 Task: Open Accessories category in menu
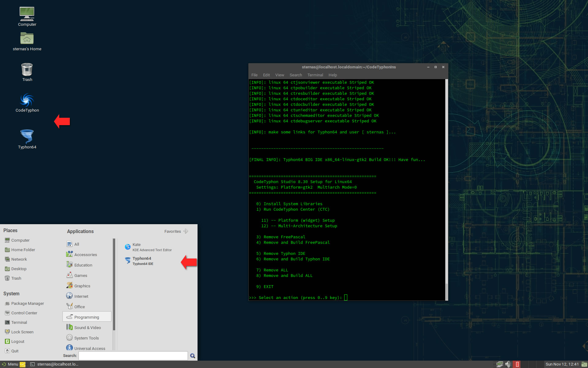tap(87, 255)
